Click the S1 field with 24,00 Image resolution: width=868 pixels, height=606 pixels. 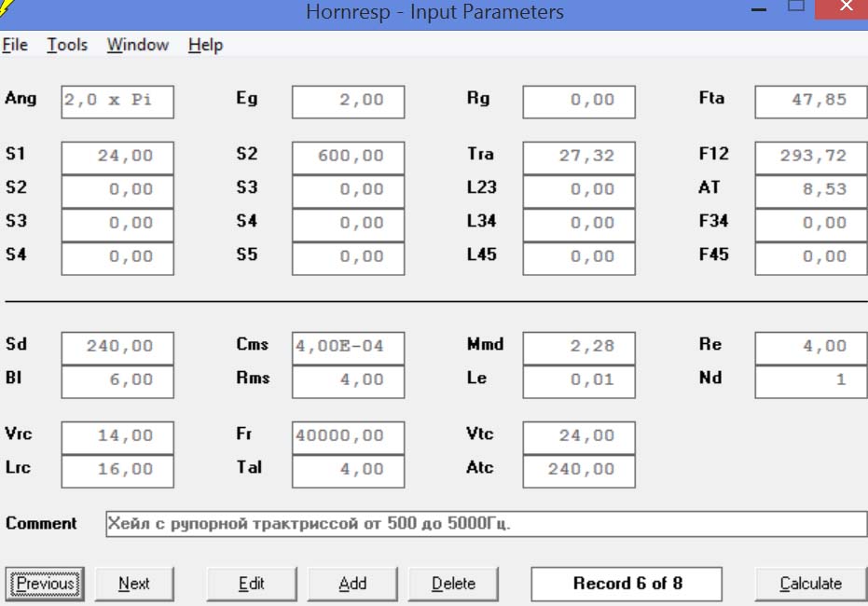pos(117,158)
